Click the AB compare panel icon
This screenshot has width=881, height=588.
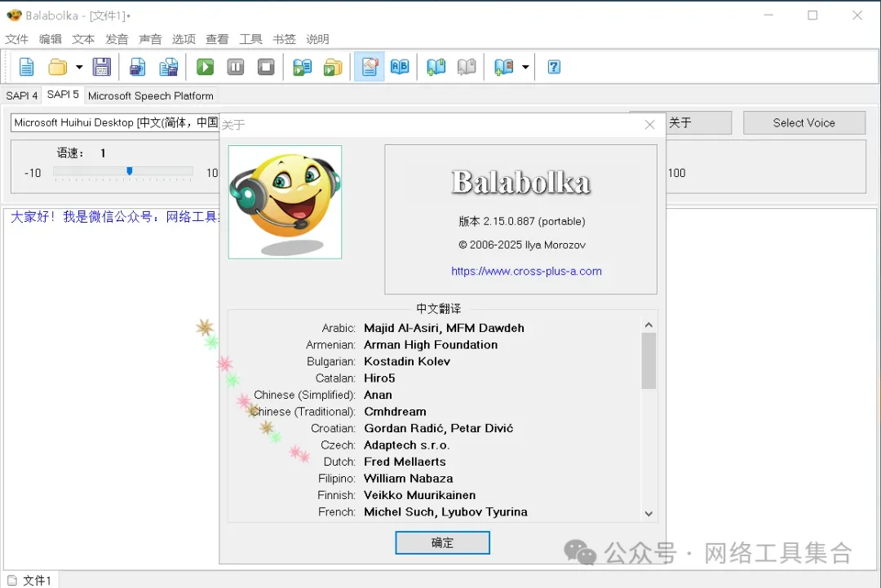coord(400,67)
